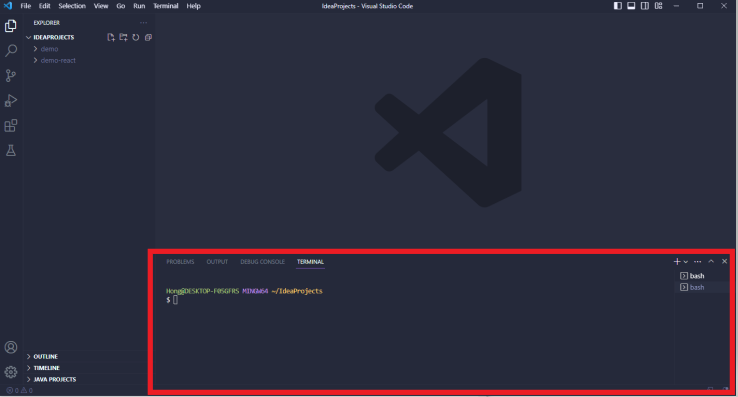738x397 pixels.
Task: Open the View menu
Action: (x=101, y=6)
